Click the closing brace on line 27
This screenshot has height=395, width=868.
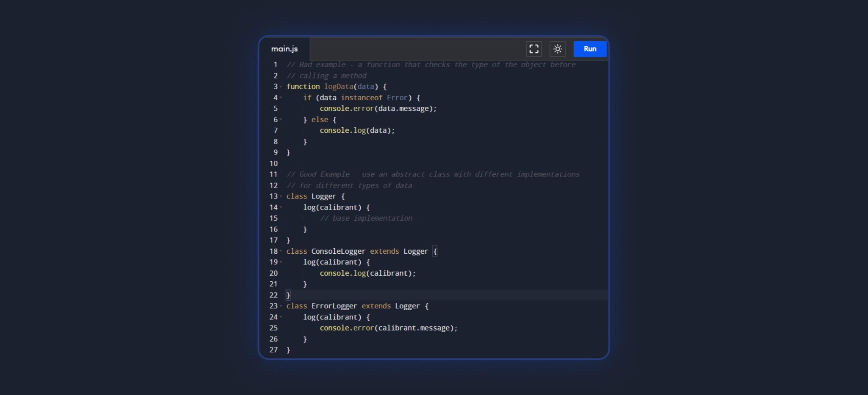[289, 350]
